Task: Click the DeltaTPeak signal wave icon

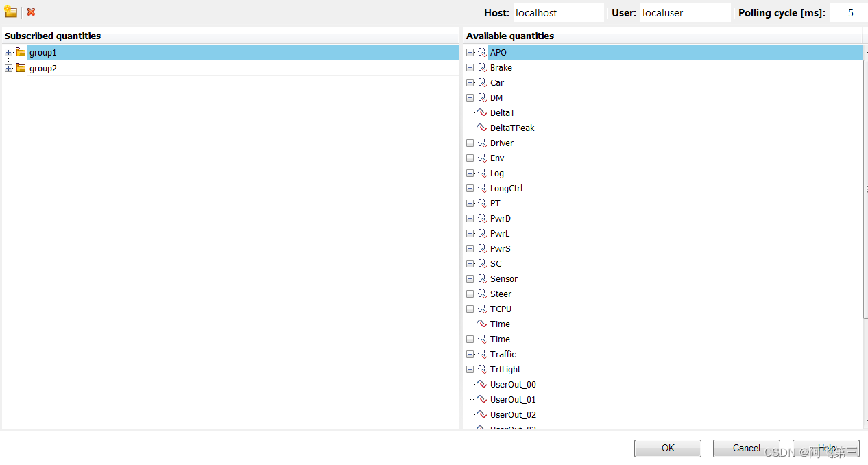Action: pos(481,128)
